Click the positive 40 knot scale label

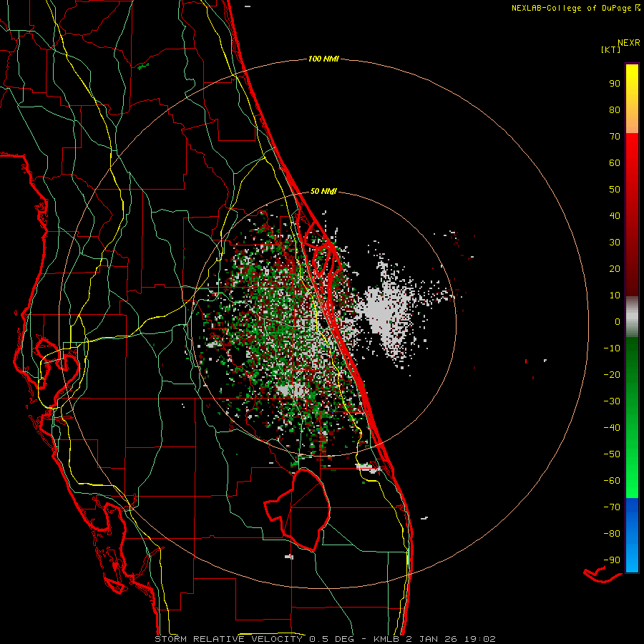click(x=615, y=216)
